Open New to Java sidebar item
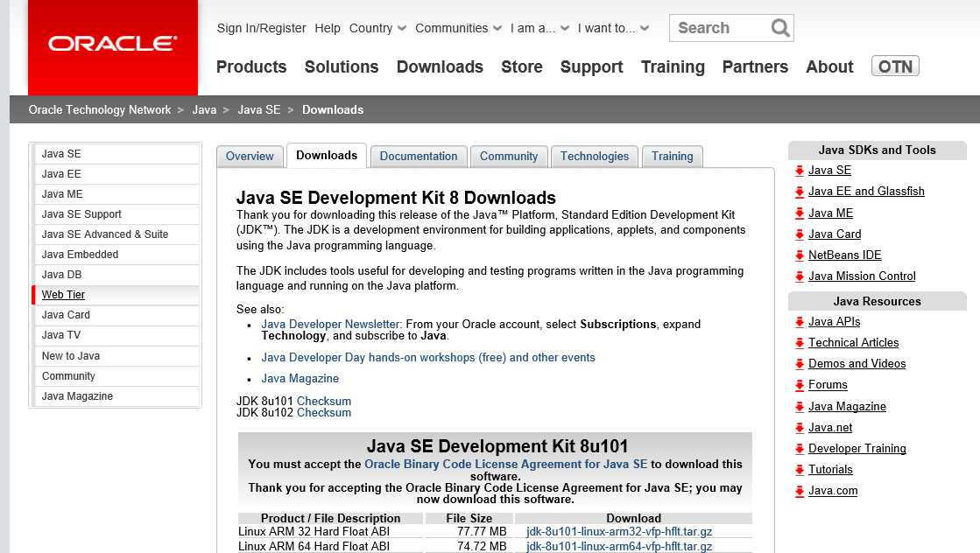The height and width of the screenshot is (553, 980). (116, 356)
